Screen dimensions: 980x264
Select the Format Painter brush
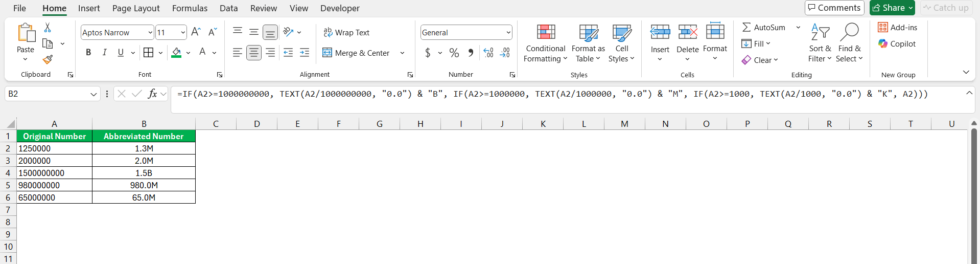pos(48,60)
